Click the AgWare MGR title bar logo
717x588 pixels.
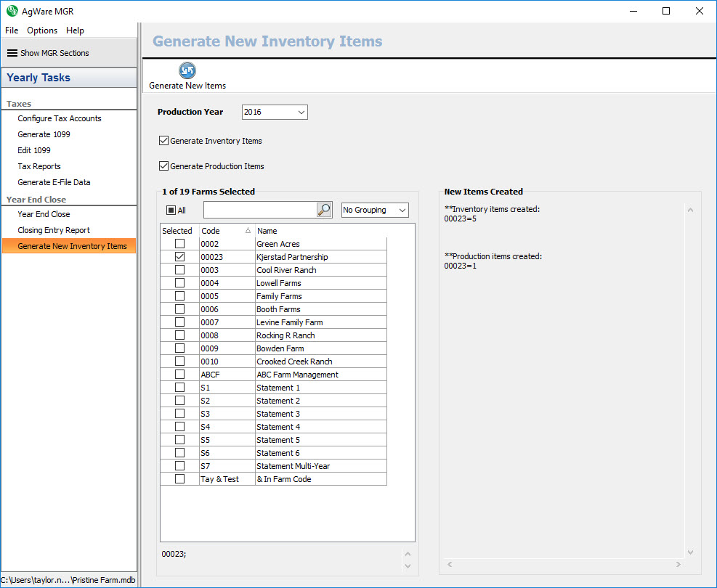pyautogui.click(x=12, y=11)
